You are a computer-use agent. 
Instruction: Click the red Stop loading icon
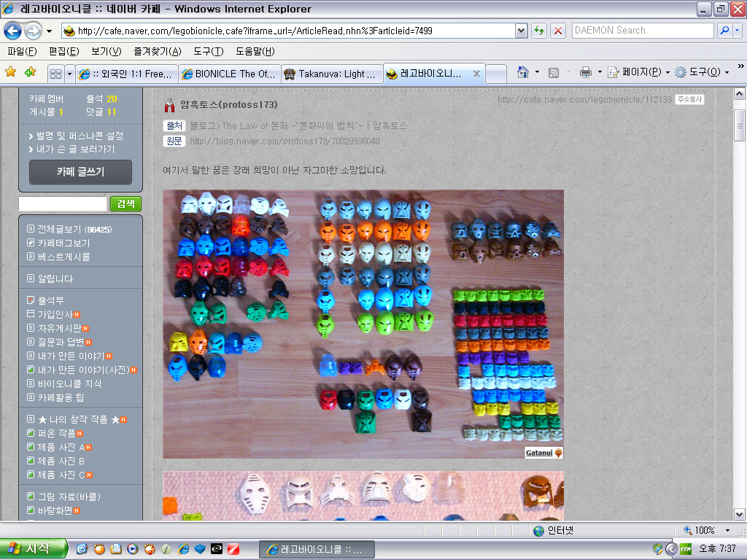tap(557, 31)
